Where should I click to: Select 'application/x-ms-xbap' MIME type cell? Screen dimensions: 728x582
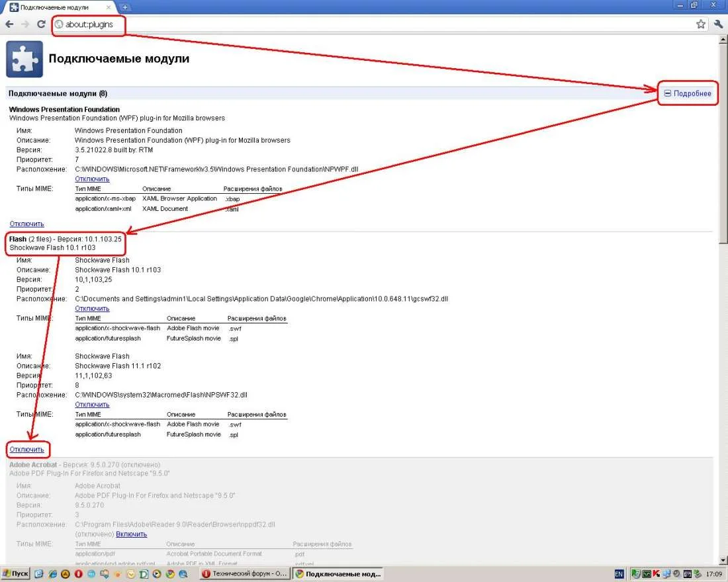coord(105,198)
